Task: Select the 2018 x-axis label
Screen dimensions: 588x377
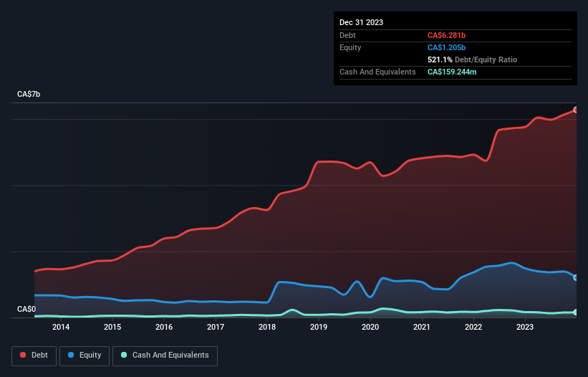Action: click(x=267, y=327)
